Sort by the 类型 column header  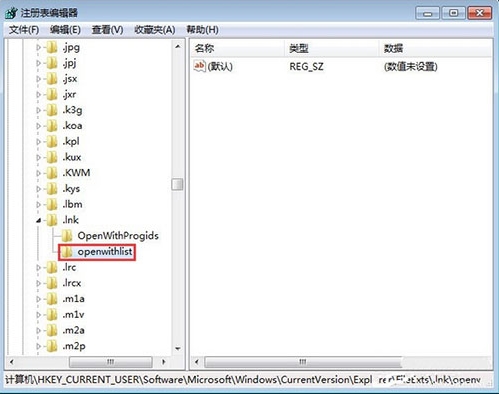[x=332, y=49]
